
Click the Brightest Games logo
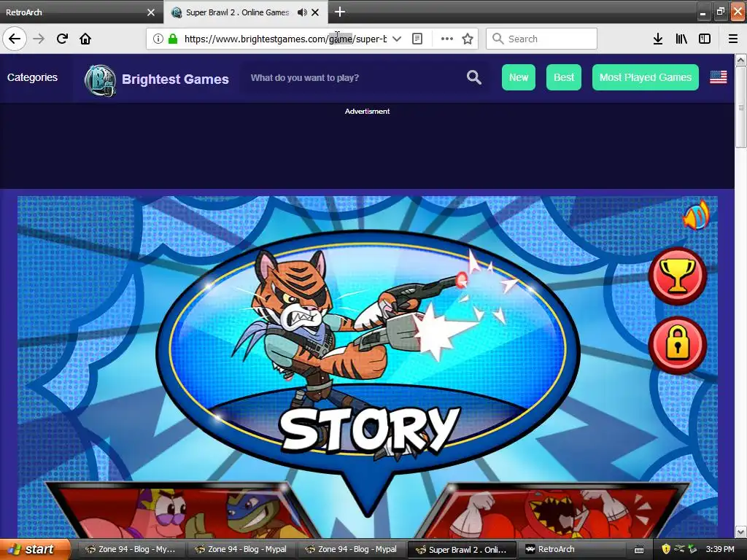click(100, 80)
